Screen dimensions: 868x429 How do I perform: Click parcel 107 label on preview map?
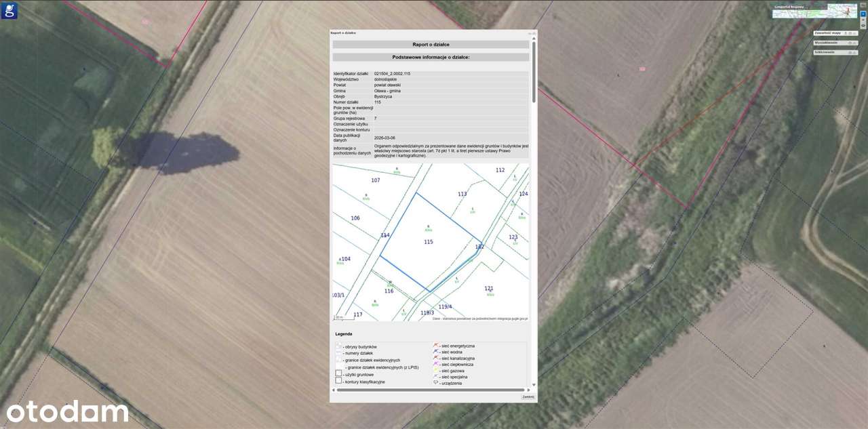(376, 180)
